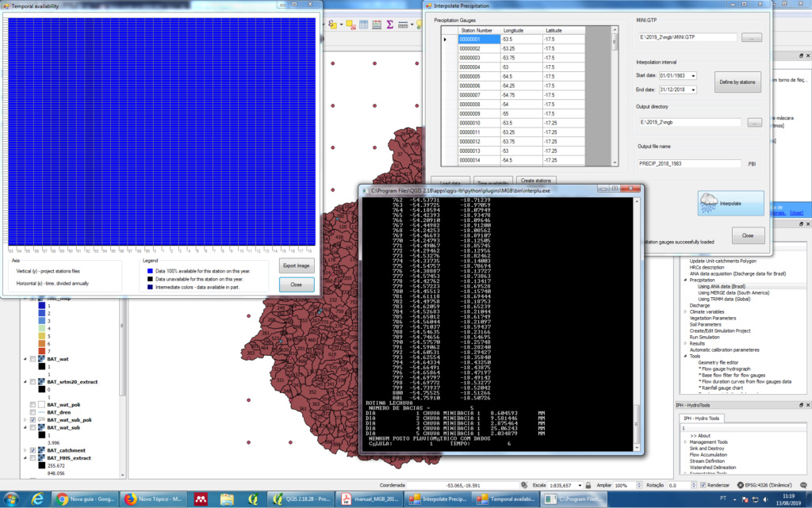Open the End date dropdown arrow

pos(693,90)
